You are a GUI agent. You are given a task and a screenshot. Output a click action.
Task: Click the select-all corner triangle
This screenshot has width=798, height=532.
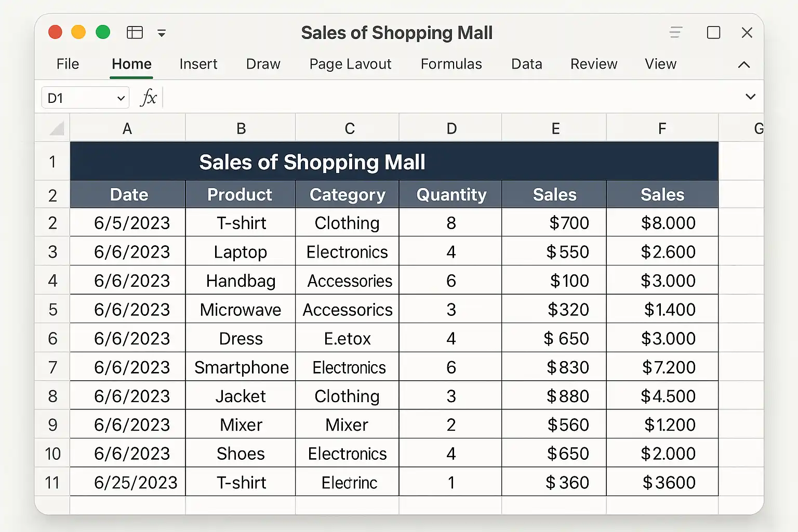coord(56,128)
